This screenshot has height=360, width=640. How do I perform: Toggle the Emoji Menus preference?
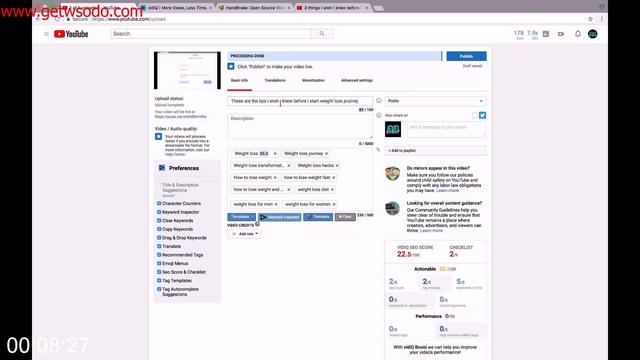click(x=159, y=263)
